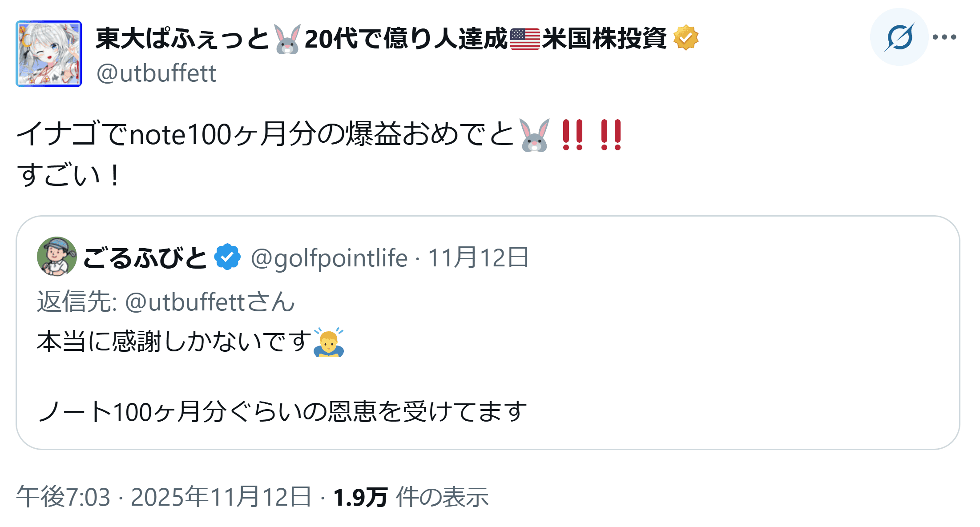Open the 東大ぱふぇっと profile avatar
Screen dimensions: 980x527
click(49, 54)
